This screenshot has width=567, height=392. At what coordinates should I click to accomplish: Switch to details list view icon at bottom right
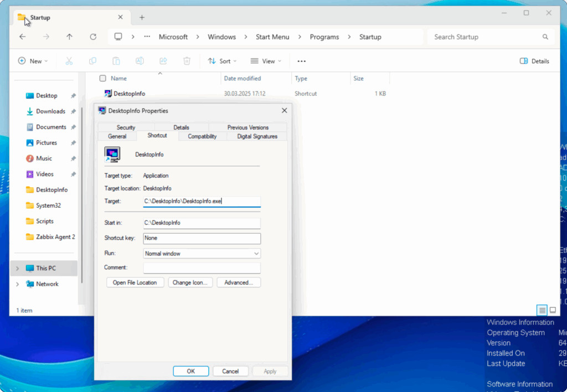pyautogui.click(x=542, y=310)
